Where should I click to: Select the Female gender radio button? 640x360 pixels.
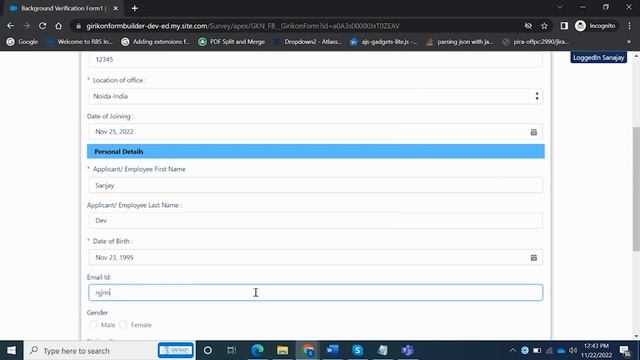point(123,325)
